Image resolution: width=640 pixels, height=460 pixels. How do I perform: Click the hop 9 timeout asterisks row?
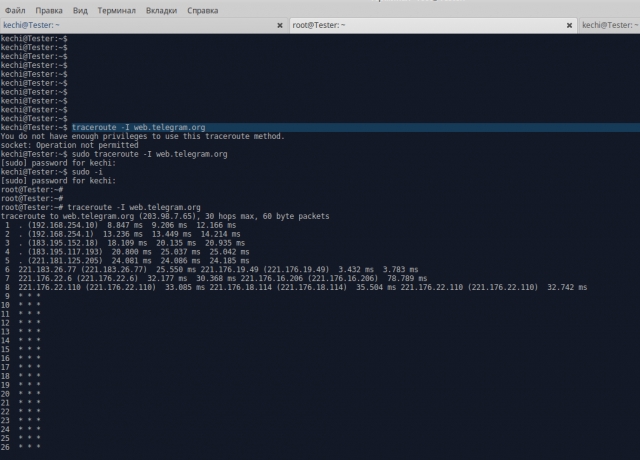29,296
